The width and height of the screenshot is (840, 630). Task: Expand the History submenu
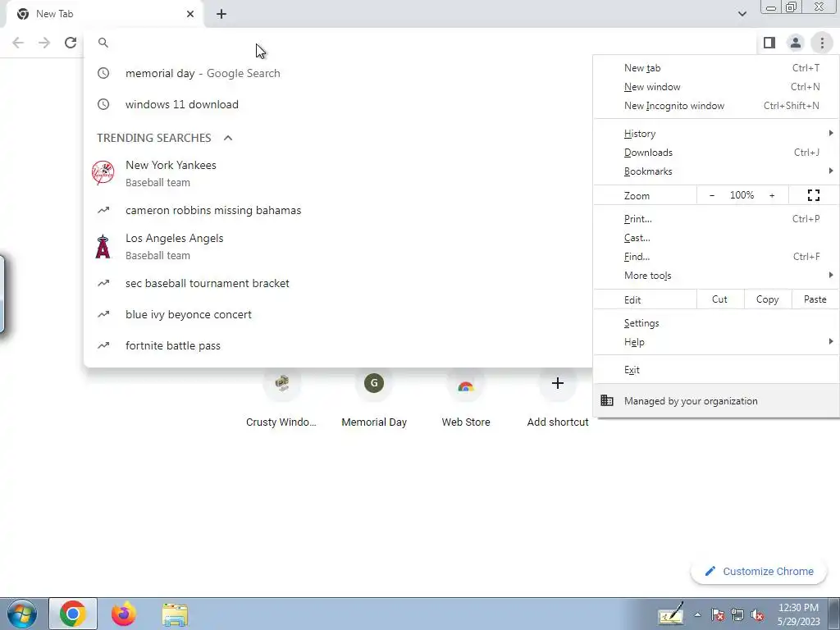[716, 134]
